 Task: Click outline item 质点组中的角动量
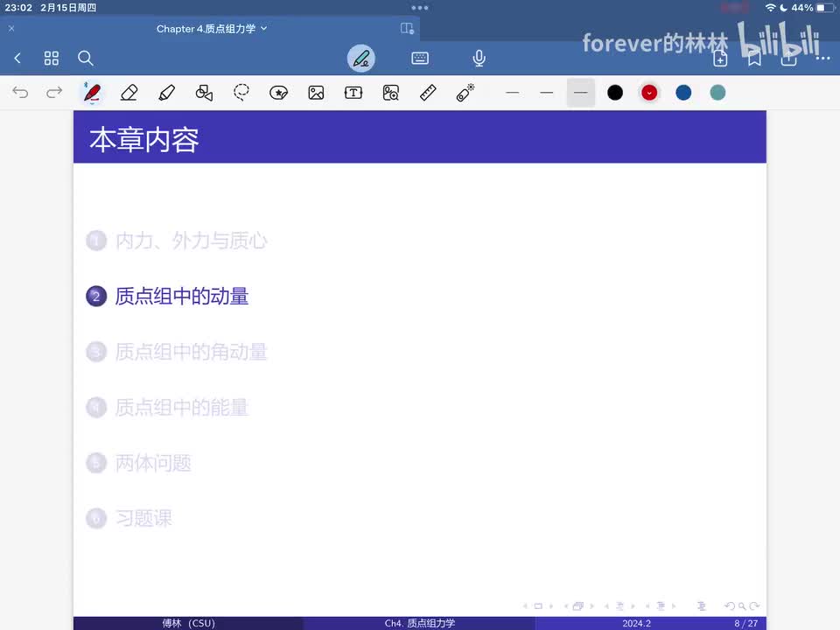(192, 352)
